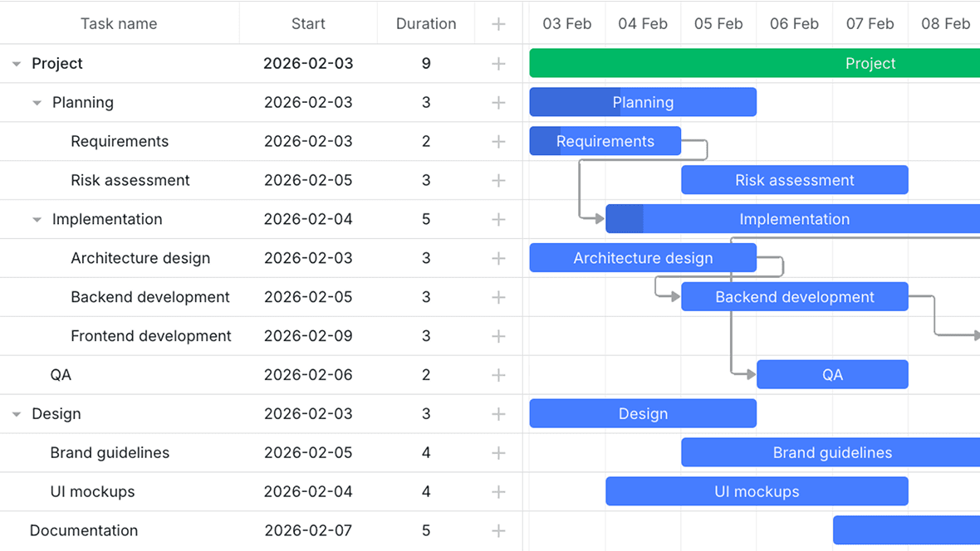Select the Backend development task name in grid
The image size is (980, 551).
point(150,297)
